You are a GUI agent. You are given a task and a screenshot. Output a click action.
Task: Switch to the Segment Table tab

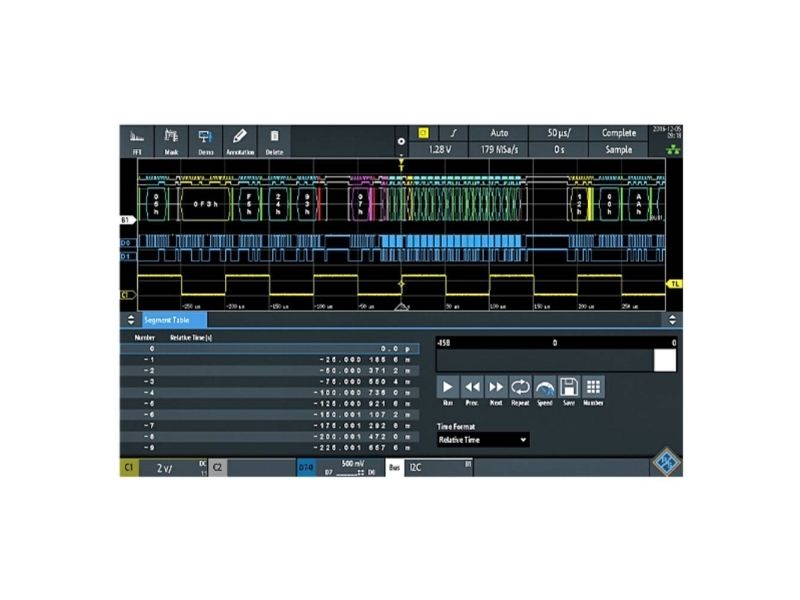pyautogui.click(x=174, y=320)
